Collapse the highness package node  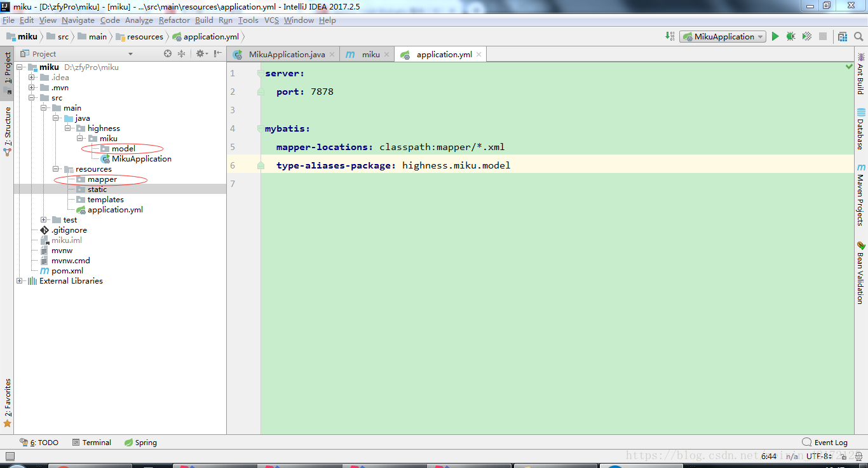coord(68,128)
